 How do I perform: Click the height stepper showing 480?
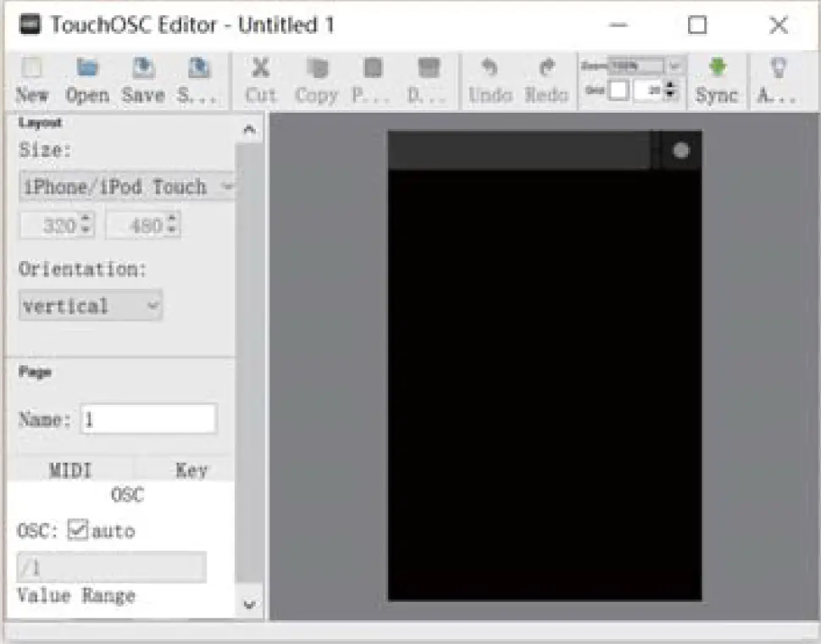pos(143,225)
